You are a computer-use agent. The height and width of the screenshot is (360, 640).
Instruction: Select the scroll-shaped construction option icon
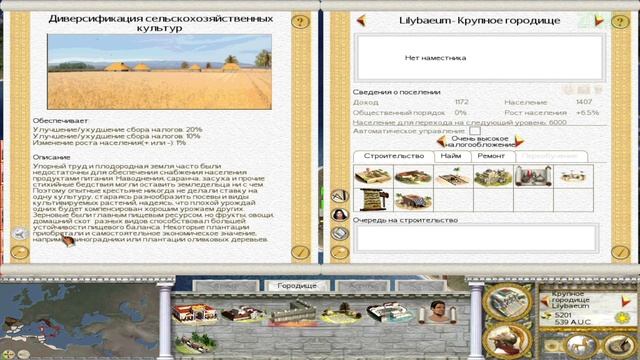[x=533, y=176]
